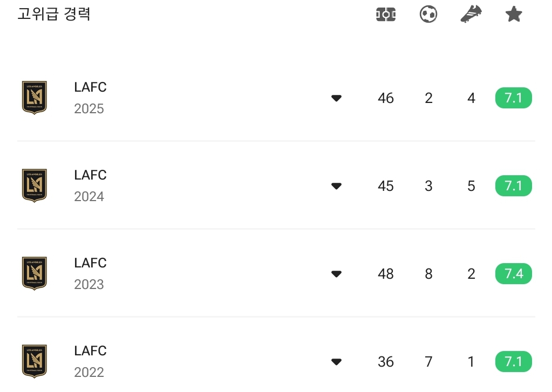Click the matches played pitch icon
552x392 pixels.
point(386,15)
